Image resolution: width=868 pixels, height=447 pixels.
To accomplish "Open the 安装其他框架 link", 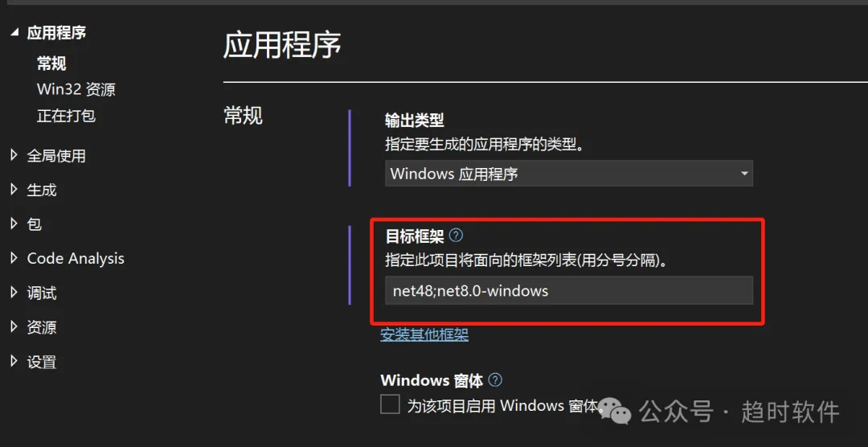I will [x=424, y=334].
